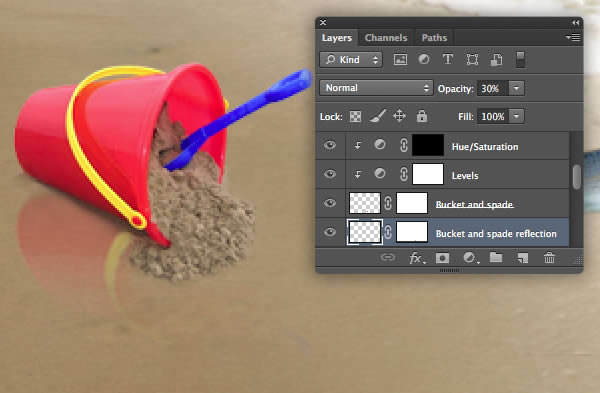Click the Fill 100% field
This screenshot has width=600, height=393.
pyautogui.click(x=492, y=116)
